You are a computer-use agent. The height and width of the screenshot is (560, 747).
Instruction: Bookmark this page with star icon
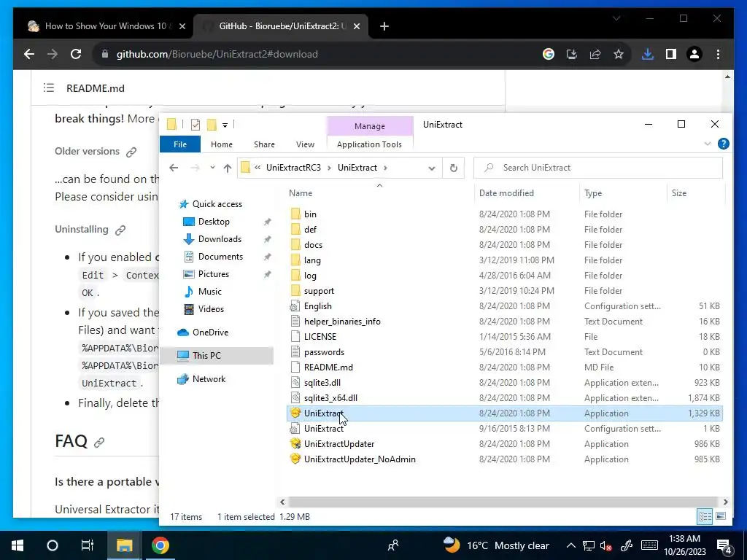click(x=619, y=54)
